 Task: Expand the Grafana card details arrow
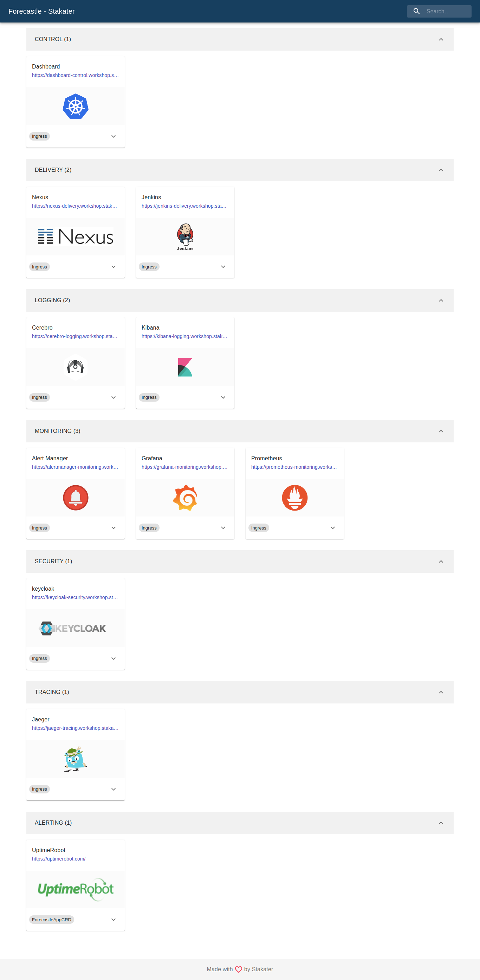[x=223, y=528]
